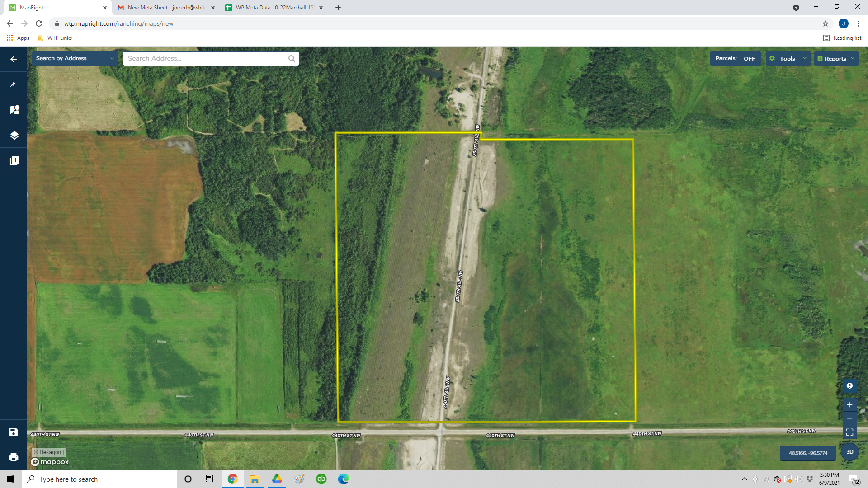Switch map to 3D view
Image resolution: width=868 pixels, height=488 pixels.
tap(849, 452)
